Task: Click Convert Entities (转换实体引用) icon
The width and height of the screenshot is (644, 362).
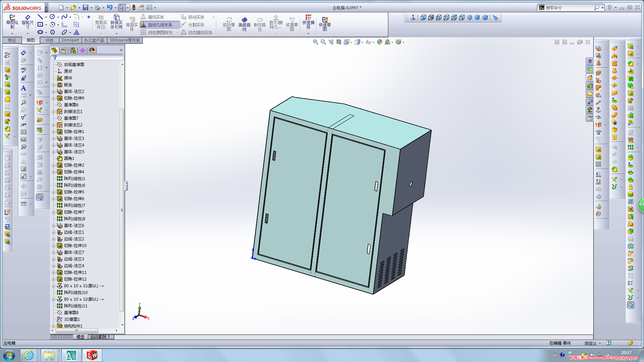Action: (x=116, y=22)
